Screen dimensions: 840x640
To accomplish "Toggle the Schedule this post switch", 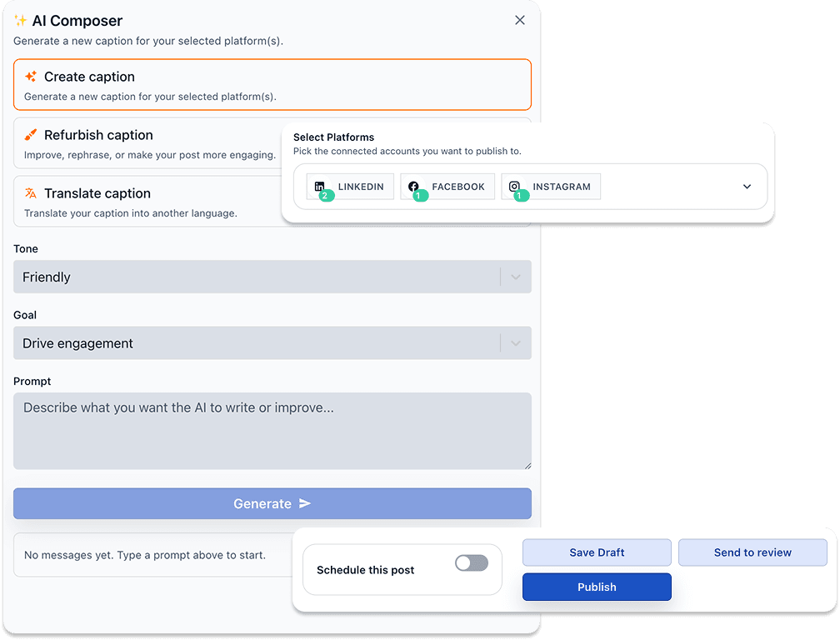I will click(471, 563).
